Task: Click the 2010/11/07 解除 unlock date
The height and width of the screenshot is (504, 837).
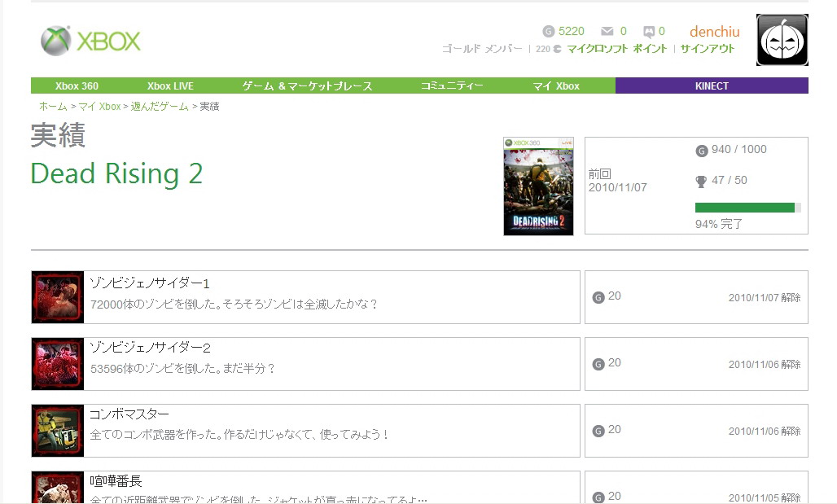Action: point(765,297)
